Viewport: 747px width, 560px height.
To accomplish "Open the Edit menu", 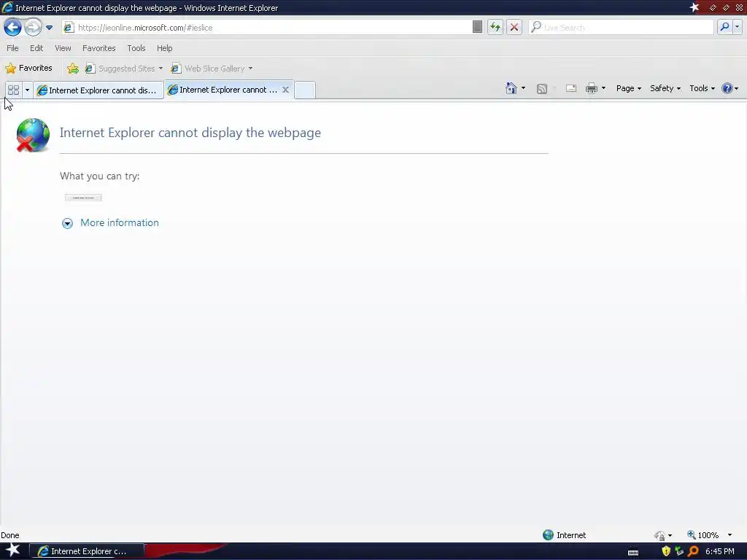I will pos(36,48).
